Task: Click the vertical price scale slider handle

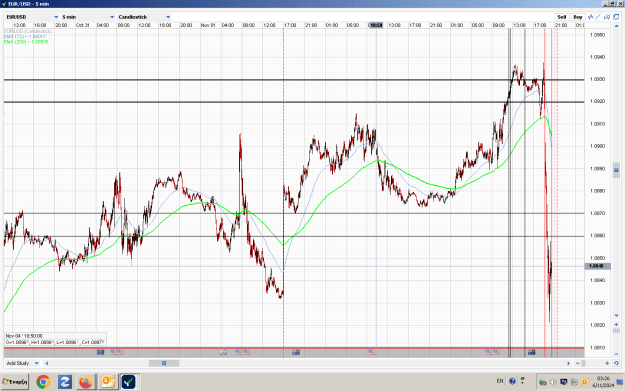Action: click(x=616, y=170)
